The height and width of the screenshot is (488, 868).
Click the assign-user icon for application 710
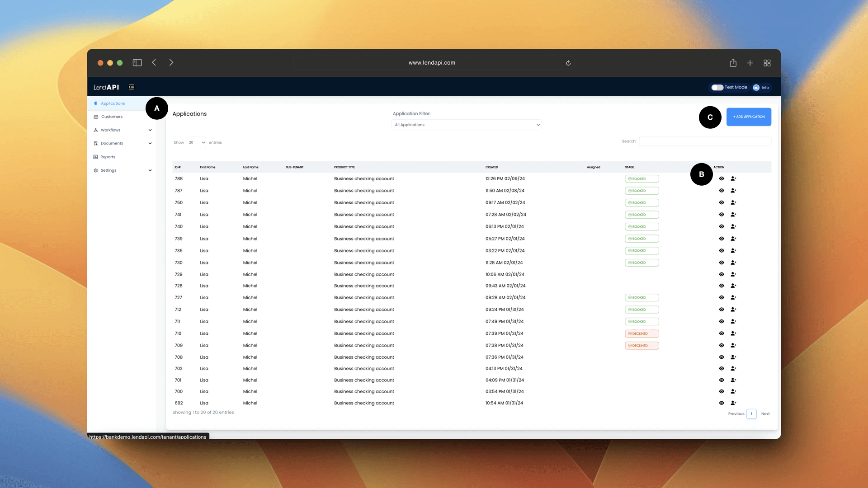pyautogui.click(x=733, y=333)
